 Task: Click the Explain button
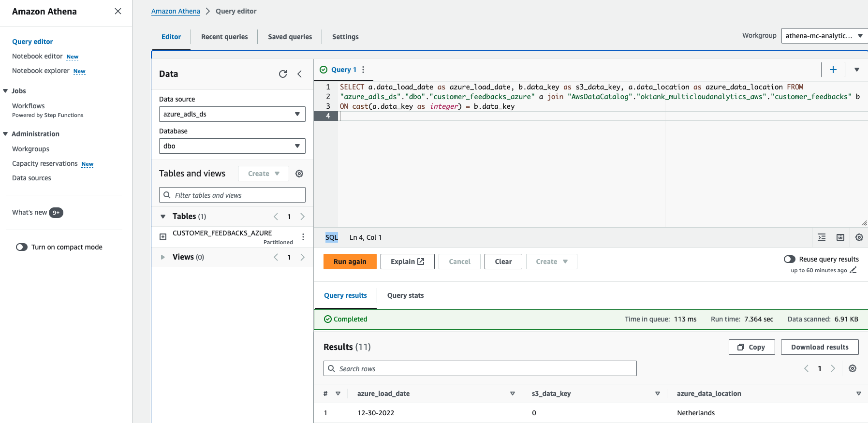pos(408,262)
